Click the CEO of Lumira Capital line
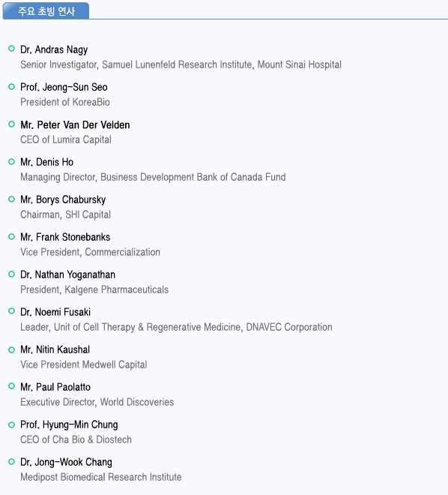448x495 pixels. tap(66, 139)
